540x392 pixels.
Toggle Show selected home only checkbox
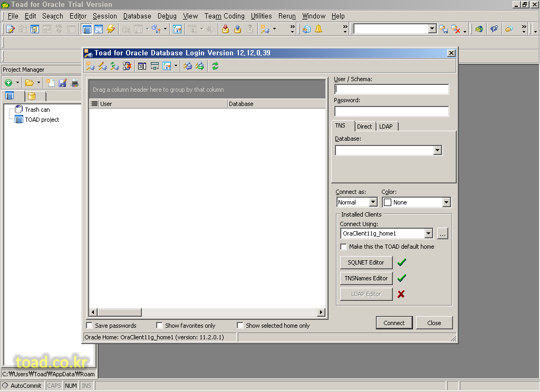[x=240, y=325]
